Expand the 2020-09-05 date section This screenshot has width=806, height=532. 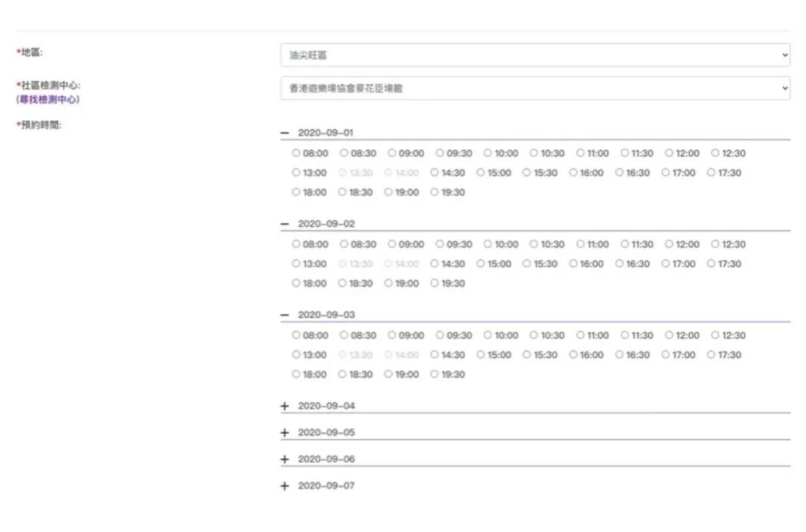click(x=284, y=433)
